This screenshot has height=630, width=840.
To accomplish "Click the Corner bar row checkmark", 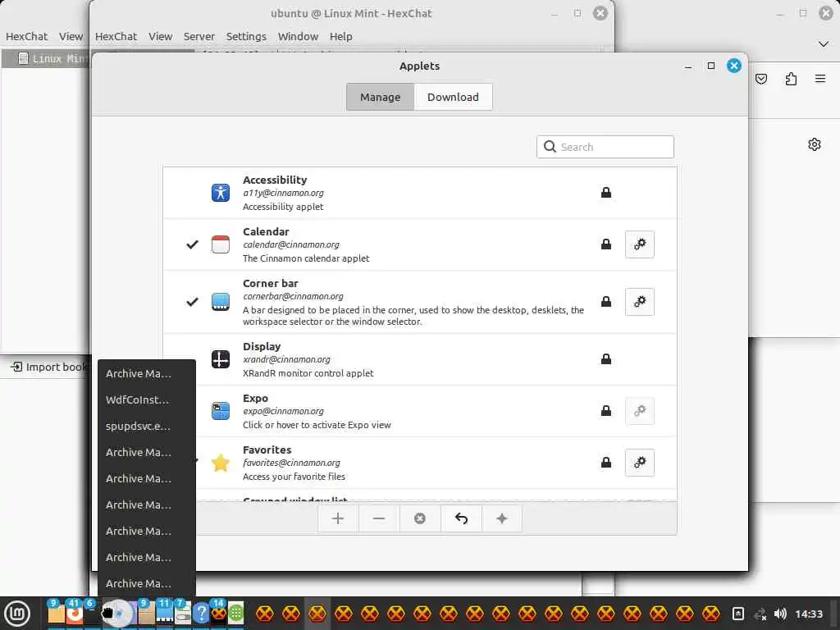I will tap(192, 302).
